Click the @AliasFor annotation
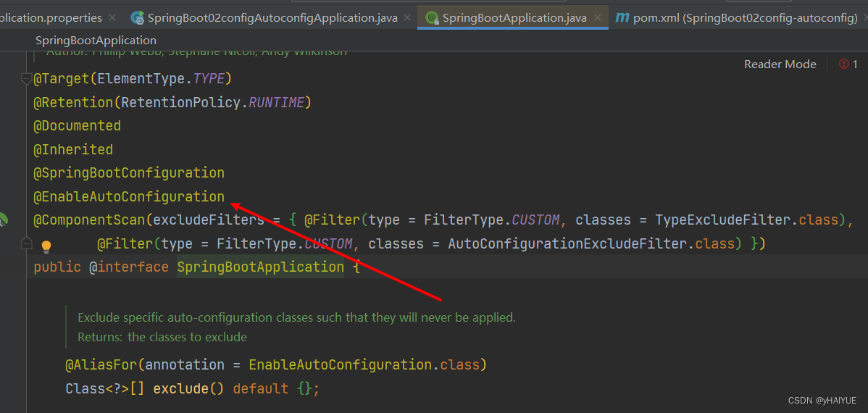The height and width of the screenshot is (413, 868). point(101,365)
